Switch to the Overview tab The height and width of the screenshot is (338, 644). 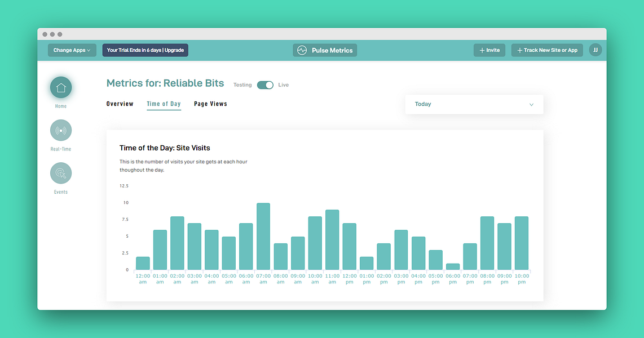pos(120,104)
